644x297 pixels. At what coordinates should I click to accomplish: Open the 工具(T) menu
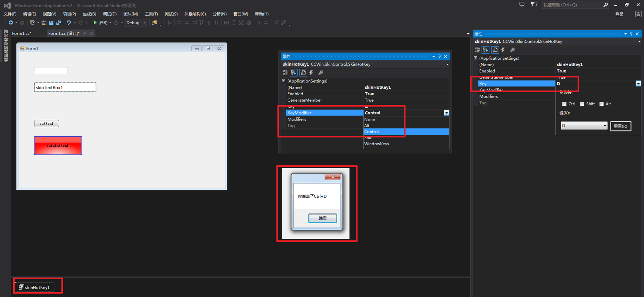pos(151,14)
